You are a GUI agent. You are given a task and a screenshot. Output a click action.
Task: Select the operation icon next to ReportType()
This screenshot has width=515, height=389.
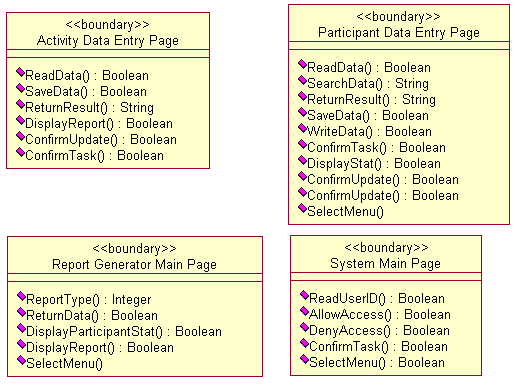(21, 296)
